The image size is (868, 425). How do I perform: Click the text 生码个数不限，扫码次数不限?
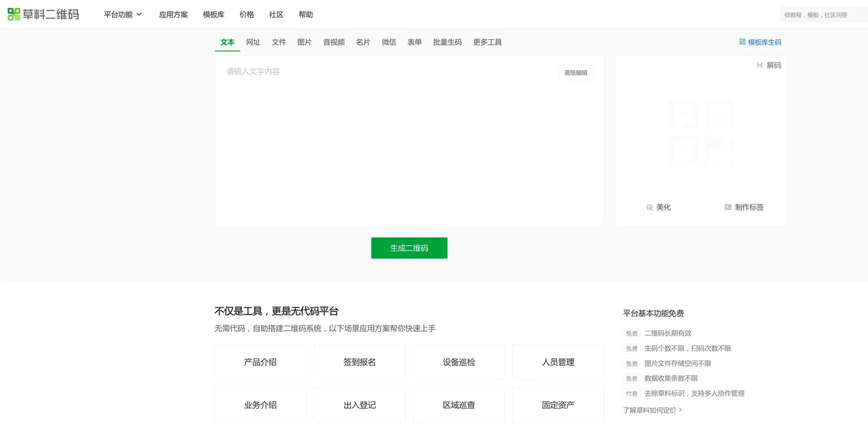click(688, 348)
